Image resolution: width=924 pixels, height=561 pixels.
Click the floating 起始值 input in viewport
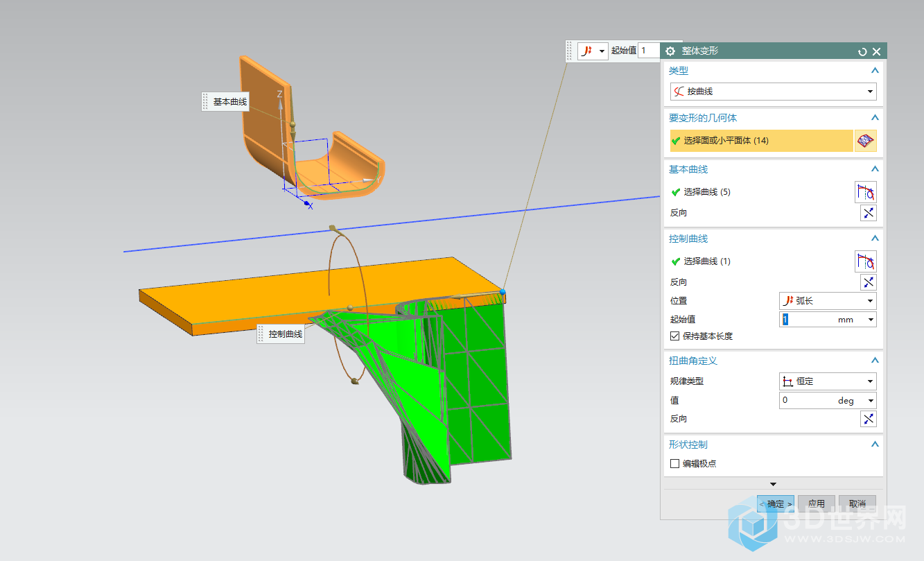point(649,51)
